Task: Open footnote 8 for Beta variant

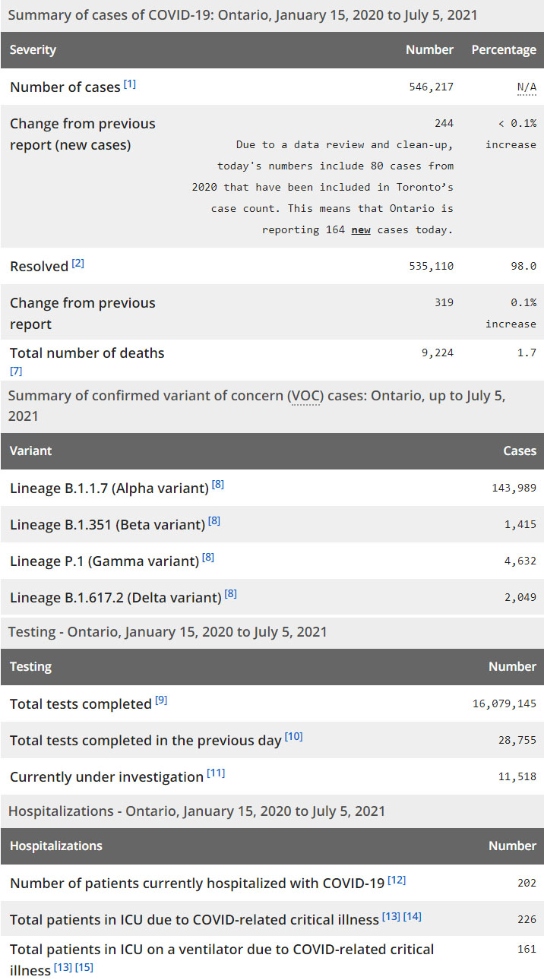Action: coord(215,521)
